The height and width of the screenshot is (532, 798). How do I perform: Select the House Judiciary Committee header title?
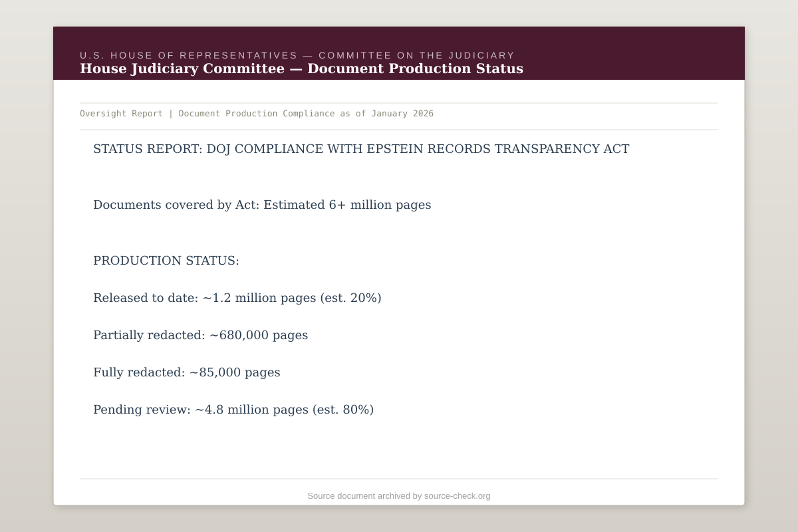(x=301, y=68)
